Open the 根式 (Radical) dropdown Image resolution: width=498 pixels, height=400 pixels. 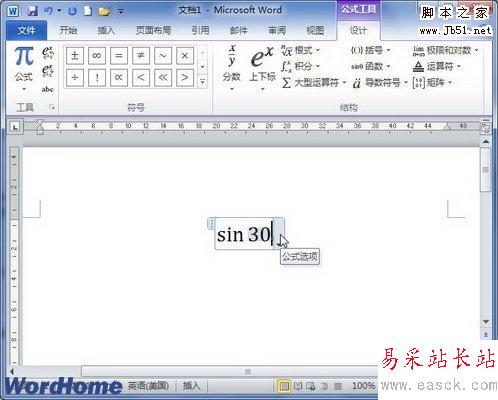(x=300, y=51)
